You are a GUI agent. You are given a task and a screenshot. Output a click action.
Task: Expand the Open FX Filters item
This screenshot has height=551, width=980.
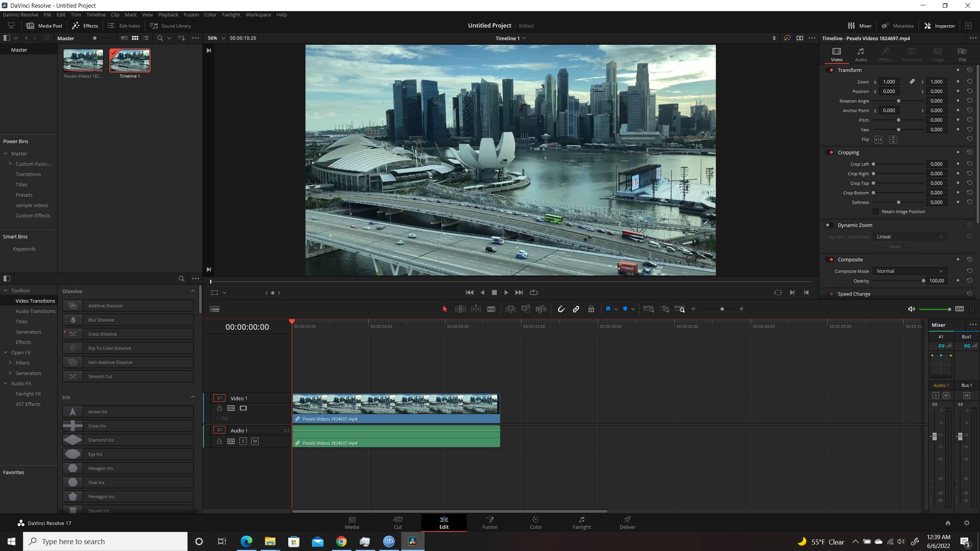coord(10,363)
